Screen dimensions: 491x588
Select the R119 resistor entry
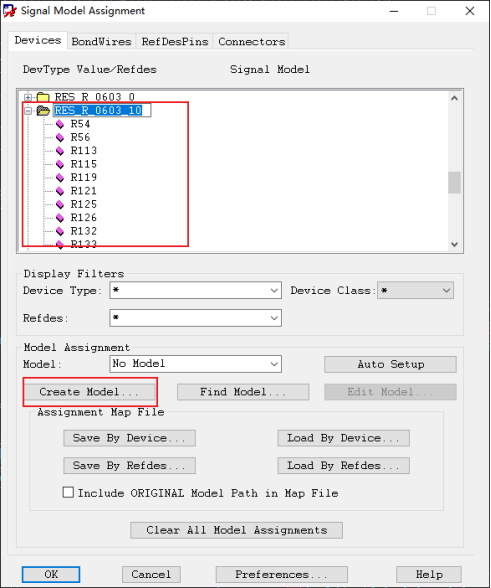click(x=84, y=177)
